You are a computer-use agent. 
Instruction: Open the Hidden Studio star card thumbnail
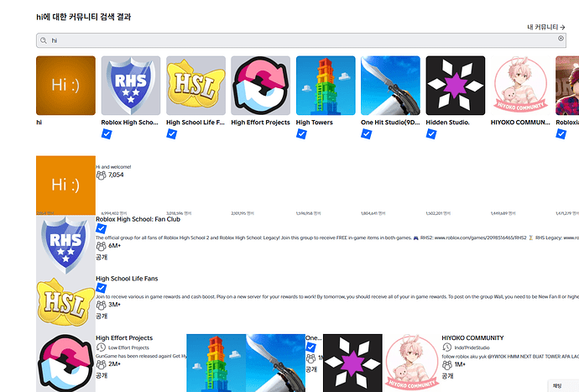tap(456, 86)
